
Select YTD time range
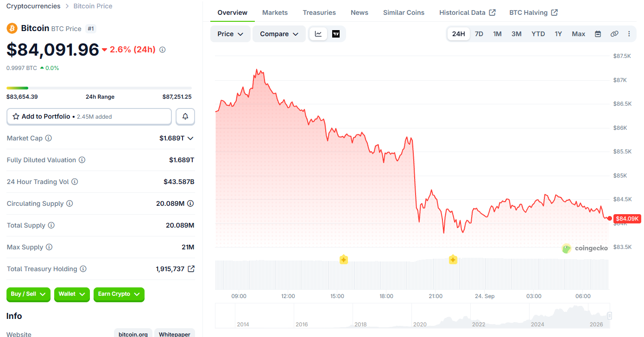tap(538, 34)
